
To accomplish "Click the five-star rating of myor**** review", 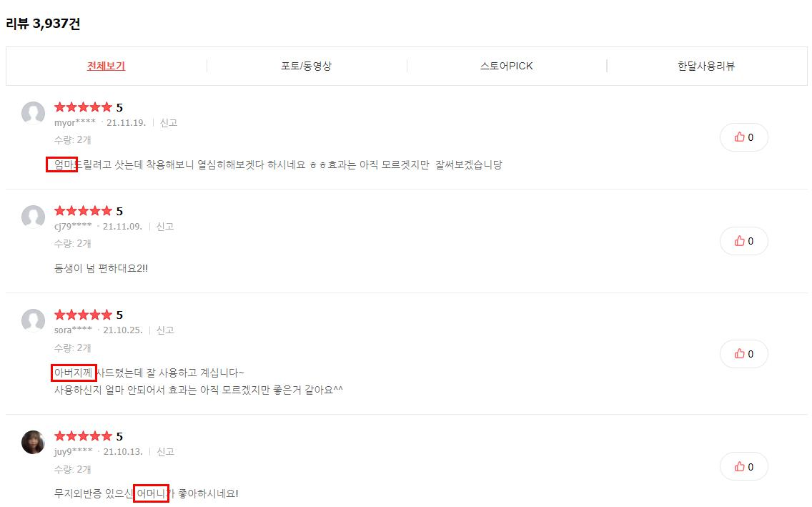I will tap(83, 107).
